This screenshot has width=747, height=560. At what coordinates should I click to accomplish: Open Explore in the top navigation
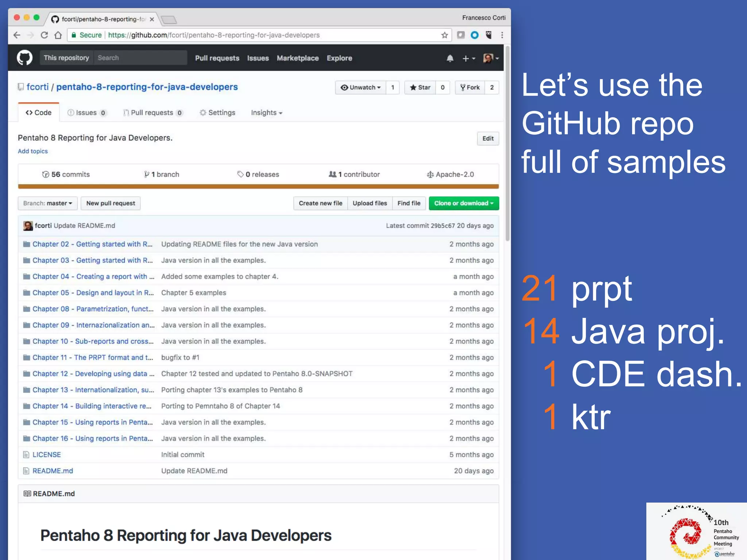[339, 58]
